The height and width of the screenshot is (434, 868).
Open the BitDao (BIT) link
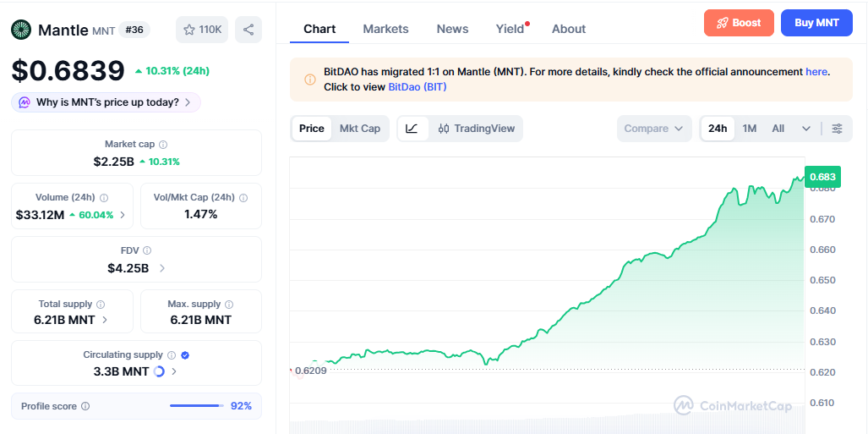(x=418, y=87)
